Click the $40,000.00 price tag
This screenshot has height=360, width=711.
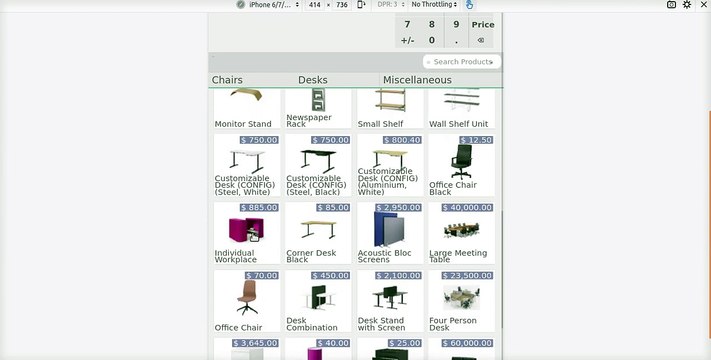point(467,208)
